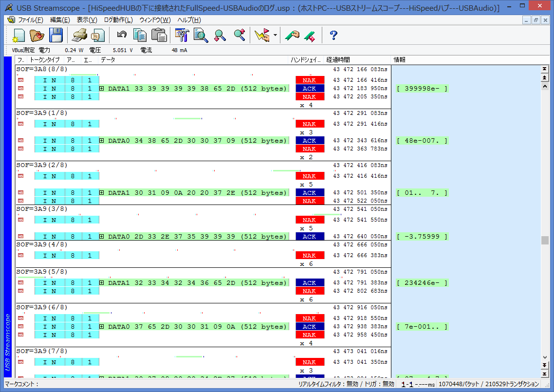This screenshot has width=554, height=392.
Task: Open the application icon in the menu bar
Action: [11, 20]
